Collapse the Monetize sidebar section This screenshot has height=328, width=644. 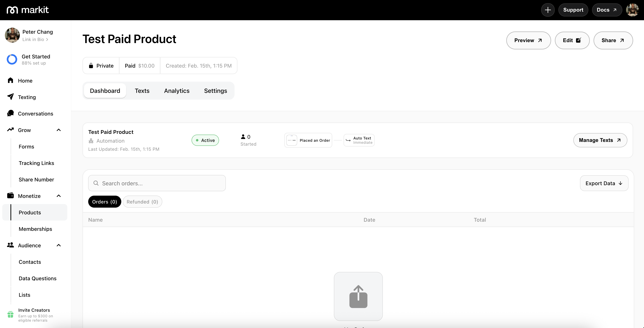pos(59,196)
